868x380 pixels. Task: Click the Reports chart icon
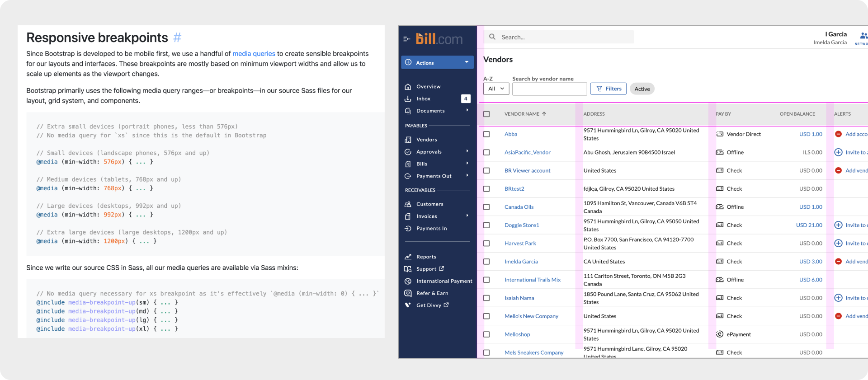(x=408, y=257)
